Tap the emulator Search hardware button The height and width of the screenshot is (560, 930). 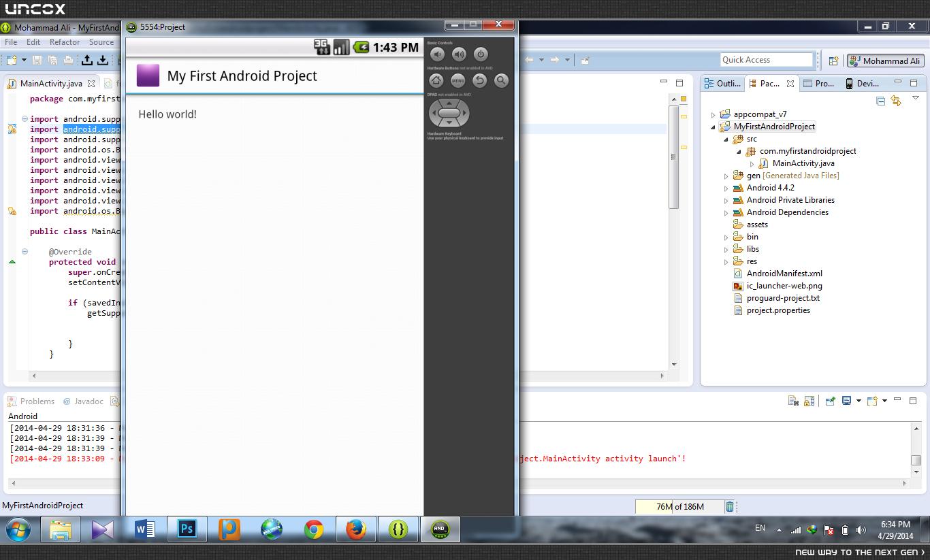tap(501, 80)
